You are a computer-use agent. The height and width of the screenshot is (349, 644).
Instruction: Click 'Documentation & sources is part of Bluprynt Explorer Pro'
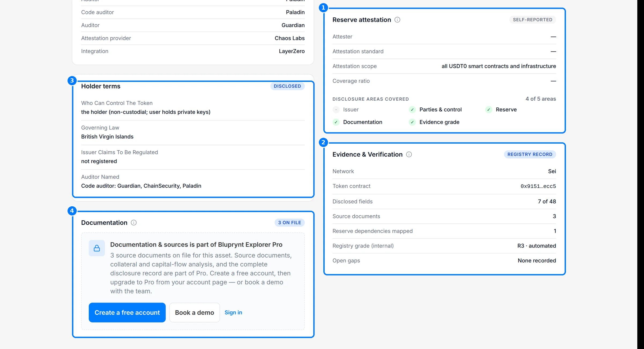pyautogui.click(x=196, y=245)
